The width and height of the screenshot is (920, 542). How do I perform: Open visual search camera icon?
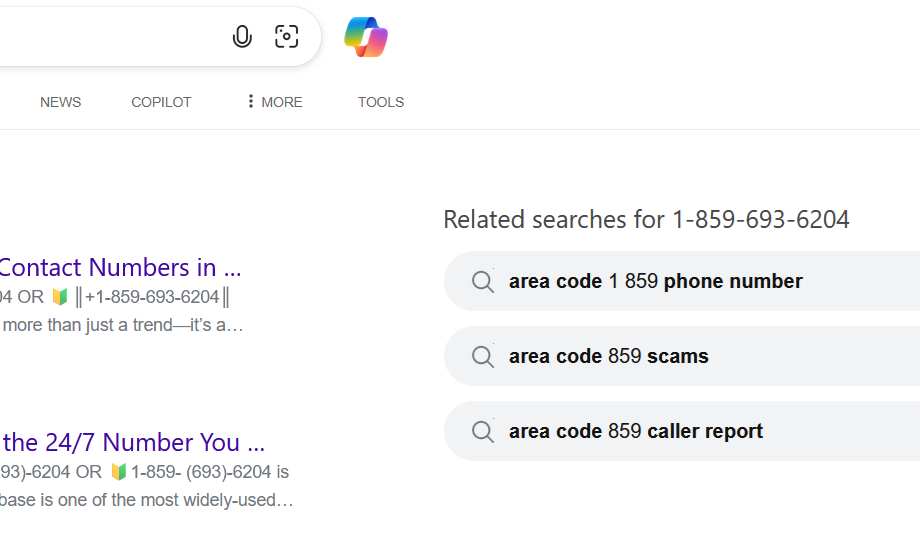coord(286,36)
